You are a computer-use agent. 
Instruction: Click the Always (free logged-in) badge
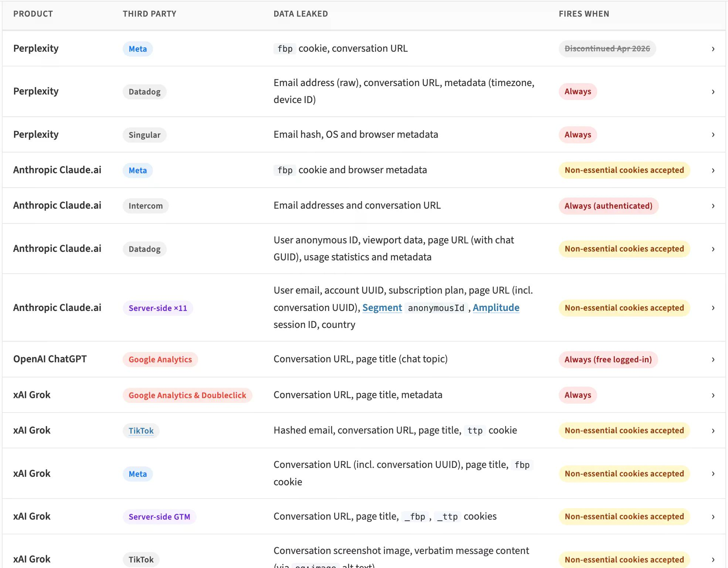point(608,359)
